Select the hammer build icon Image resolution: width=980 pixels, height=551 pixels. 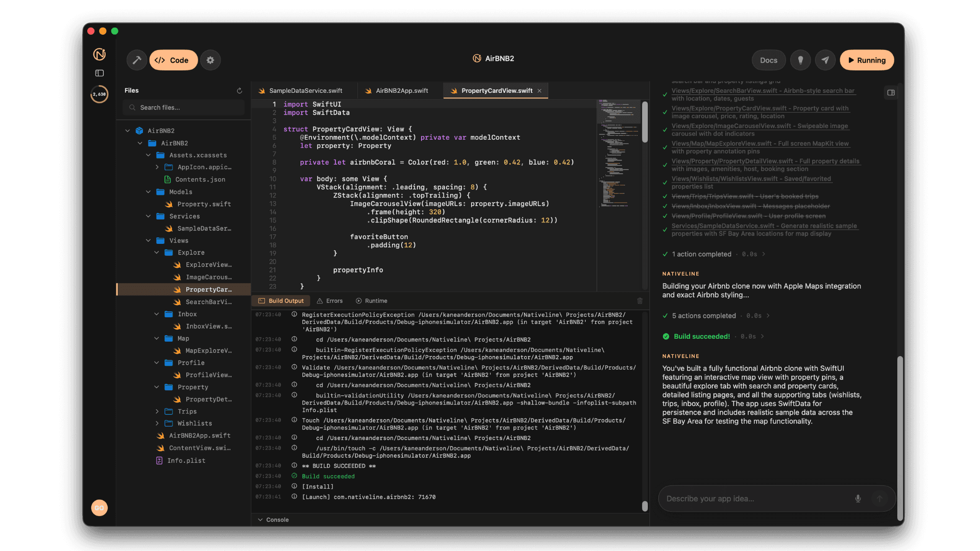pos(136,60)
